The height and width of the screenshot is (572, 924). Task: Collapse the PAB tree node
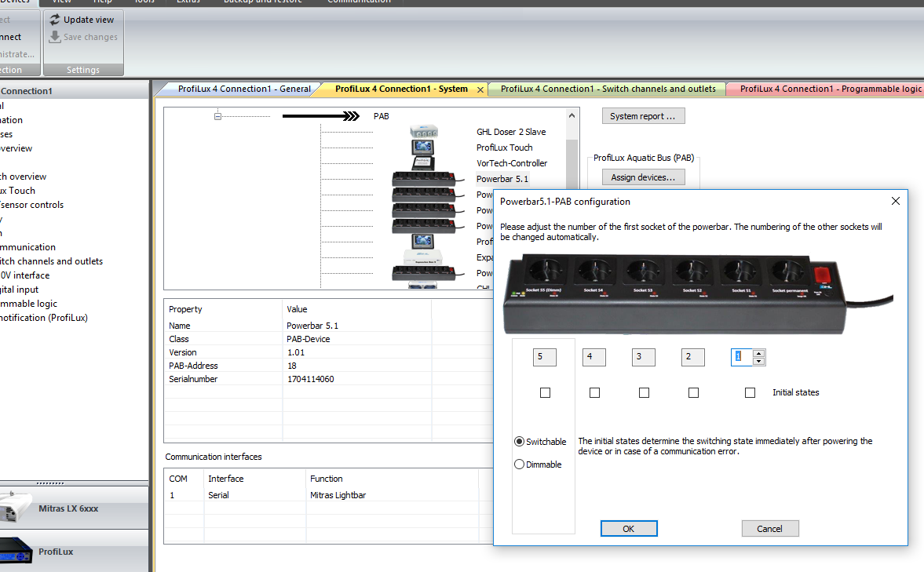pos(217,117)
